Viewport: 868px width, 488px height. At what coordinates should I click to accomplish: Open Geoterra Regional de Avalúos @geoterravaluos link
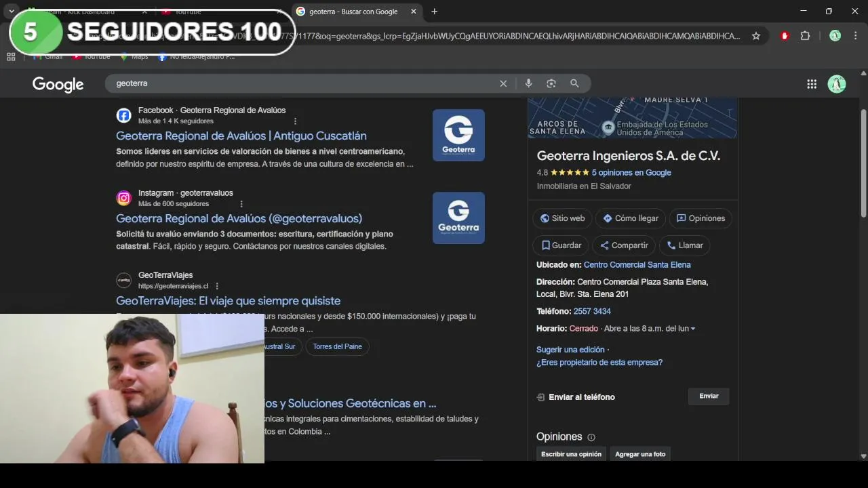[239, 218]
